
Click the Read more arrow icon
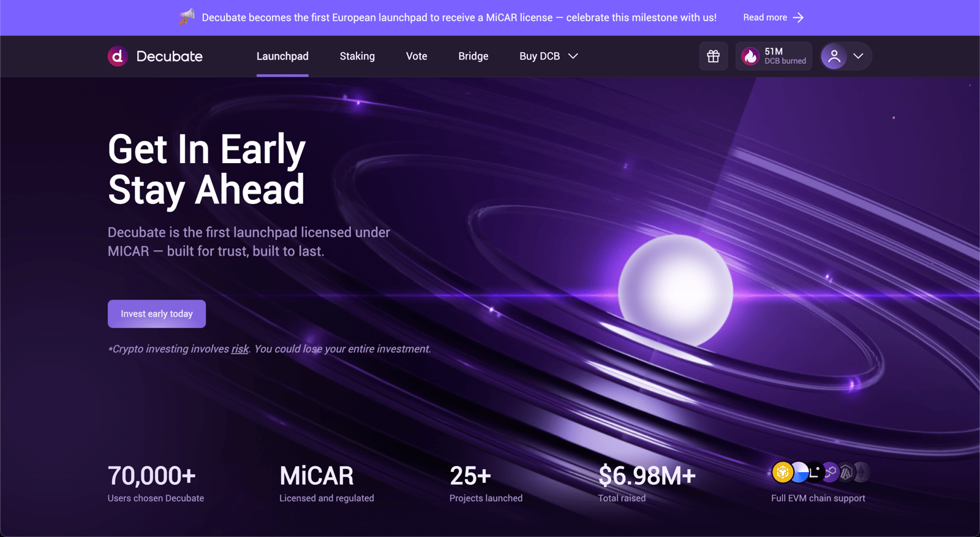click(798, 18)
